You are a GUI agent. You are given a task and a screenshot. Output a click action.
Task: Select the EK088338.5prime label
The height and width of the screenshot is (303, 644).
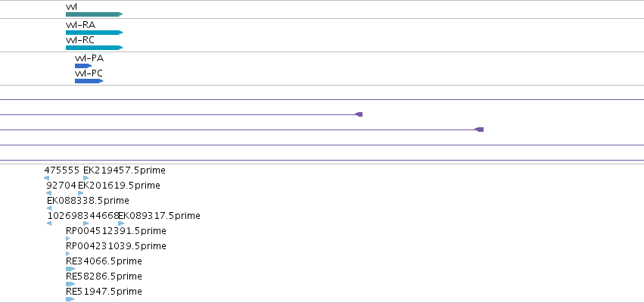pyautogui.click(x=88, y=201)
